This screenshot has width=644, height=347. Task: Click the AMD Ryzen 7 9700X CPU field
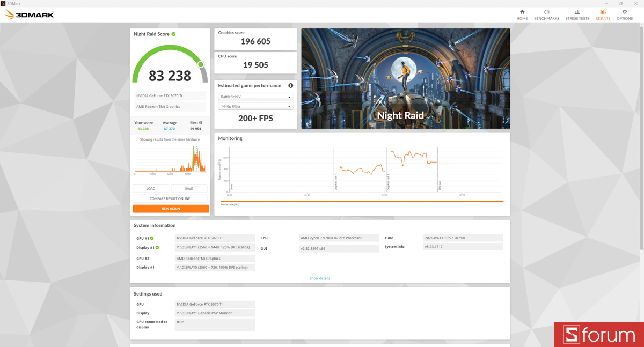click(x=339, y=238)
